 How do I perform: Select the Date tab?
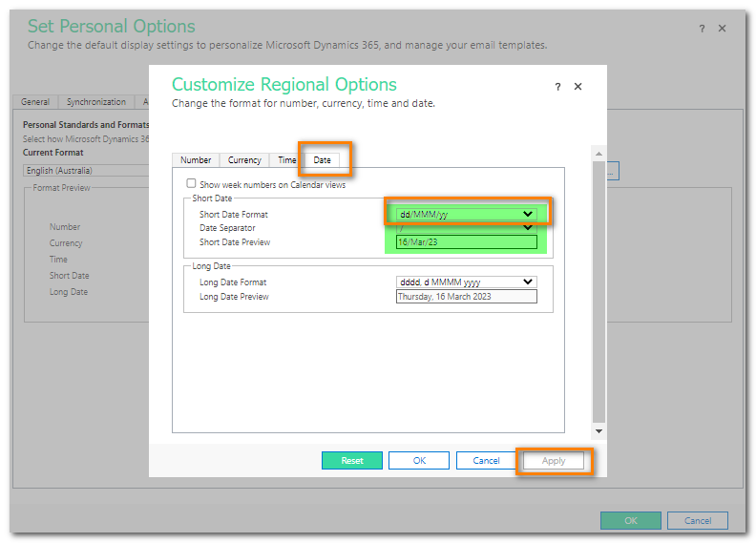pyautogui.click(x=323, y=160)
